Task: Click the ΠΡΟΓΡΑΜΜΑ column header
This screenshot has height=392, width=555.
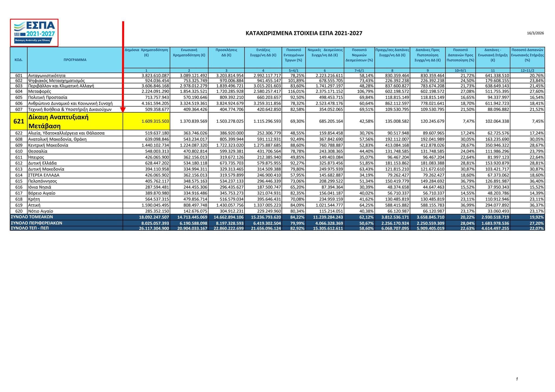Action: click(x=75, y=60)
